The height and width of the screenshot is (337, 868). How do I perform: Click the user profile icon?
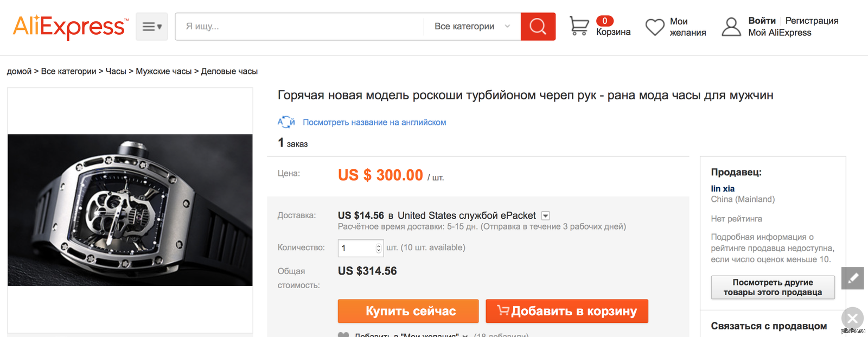(x=731, y=27)
